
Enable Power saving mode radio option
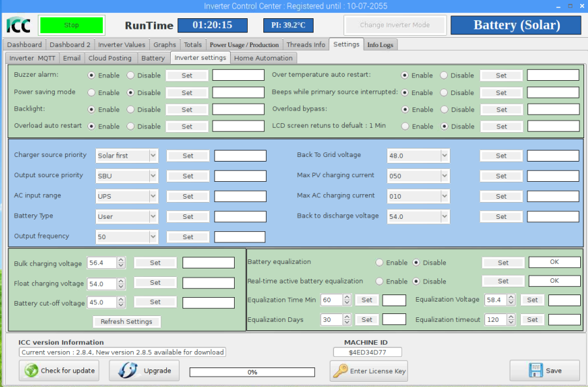click(x=92, y=93)
